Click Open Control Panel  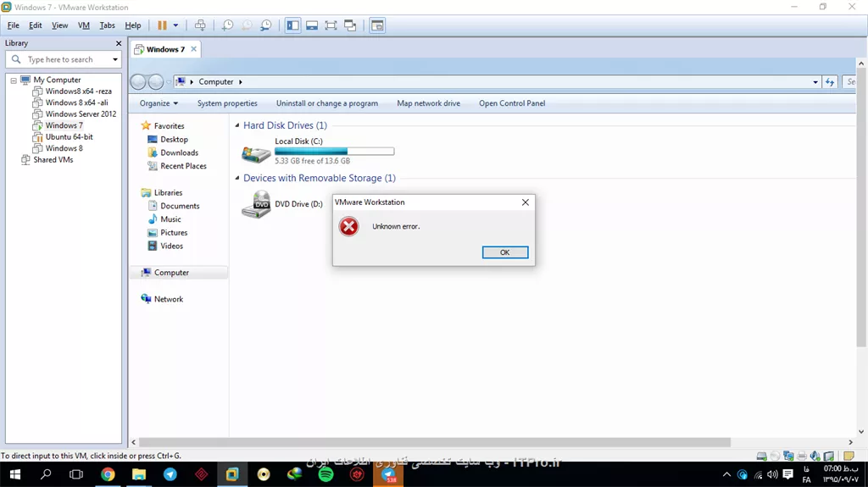point(512,103)
